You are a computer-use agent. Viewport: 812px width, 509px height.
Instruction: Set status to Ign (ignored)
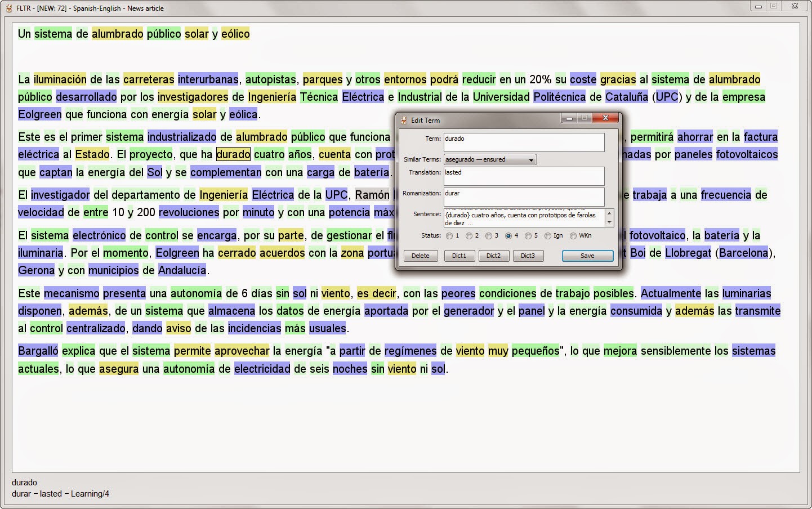[548, 236]
